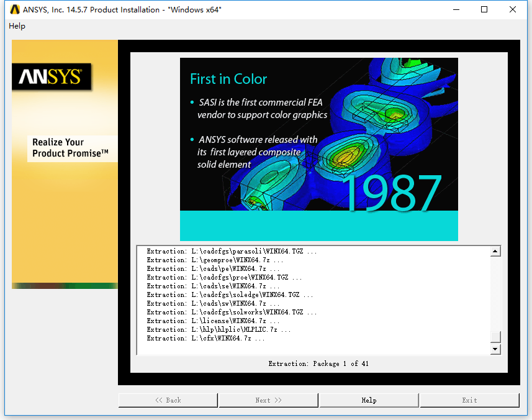Click the extraction log scrollbar thumb

(495, 337)
